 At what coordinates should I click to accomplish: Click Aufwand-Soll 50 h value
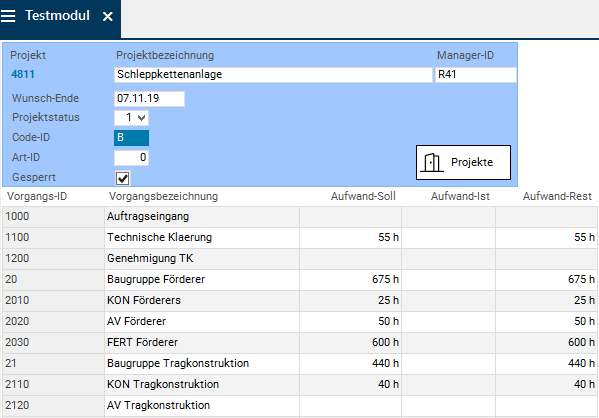(x=351, y=322)
